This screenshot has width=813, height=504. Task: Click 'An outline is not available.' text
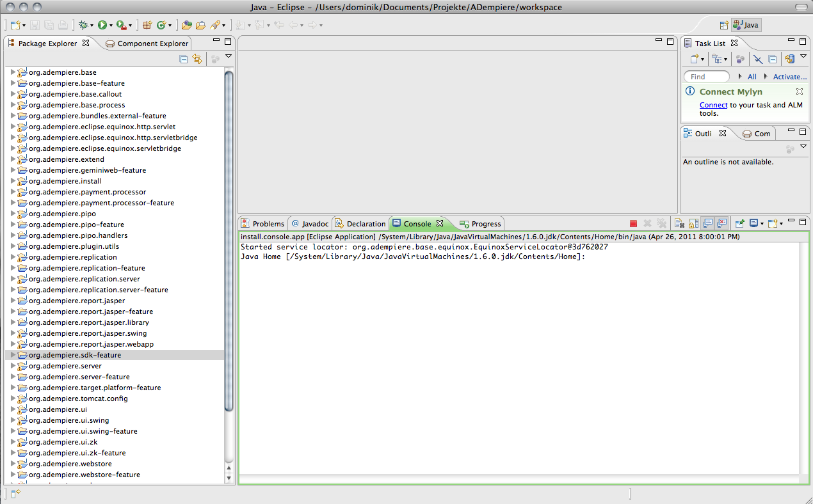(728, 162)
